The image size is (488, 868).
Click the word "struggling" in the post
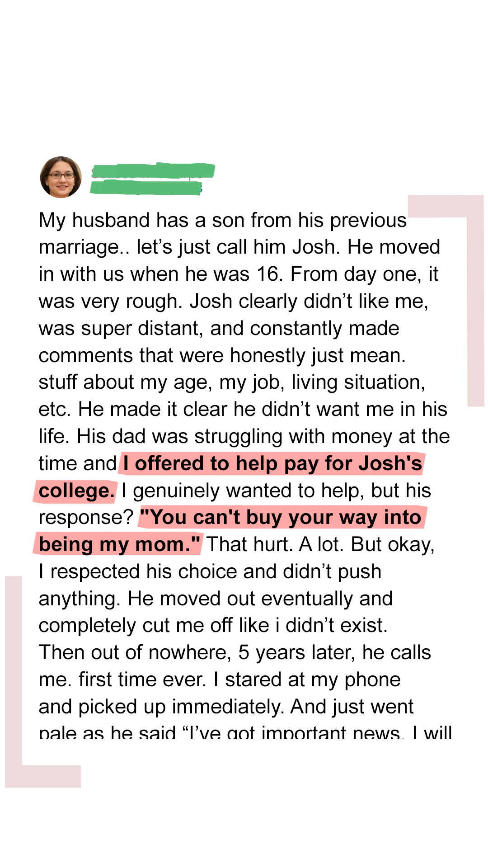pyautogui.click(x=239, y=437)
